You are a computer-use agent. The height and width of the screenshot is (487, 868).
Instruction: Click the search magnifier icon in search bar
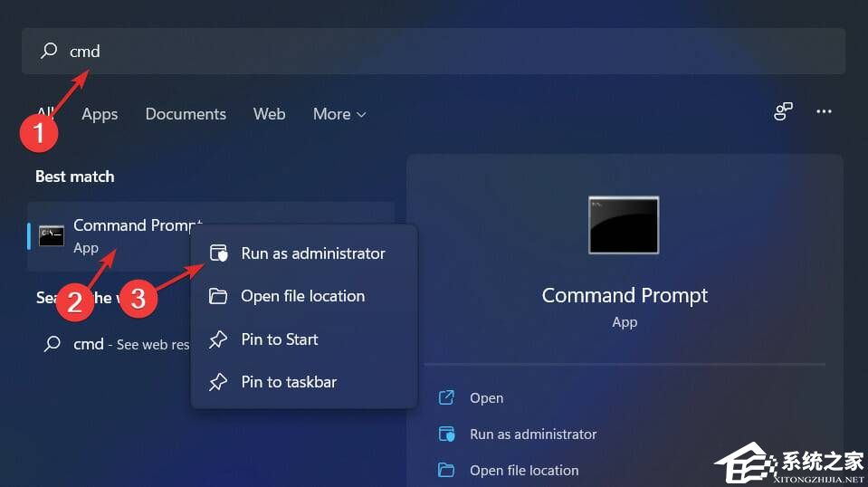point(49,52)
